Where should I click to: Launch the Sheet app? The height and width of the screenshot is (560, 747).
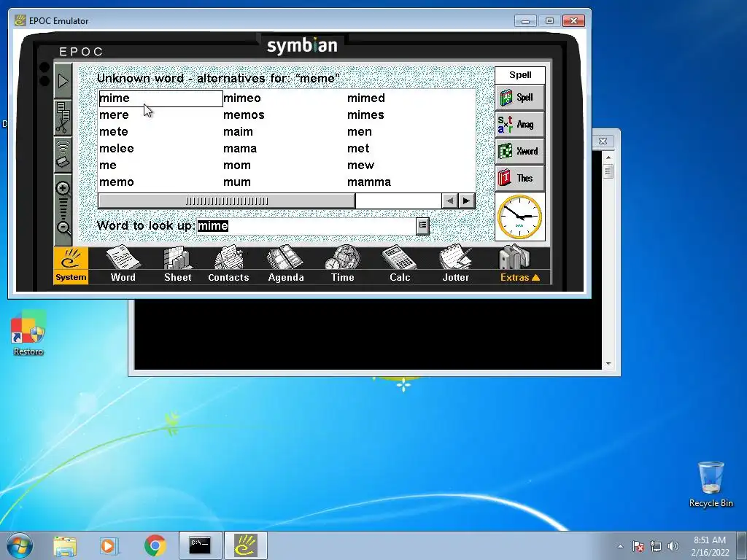178,265
